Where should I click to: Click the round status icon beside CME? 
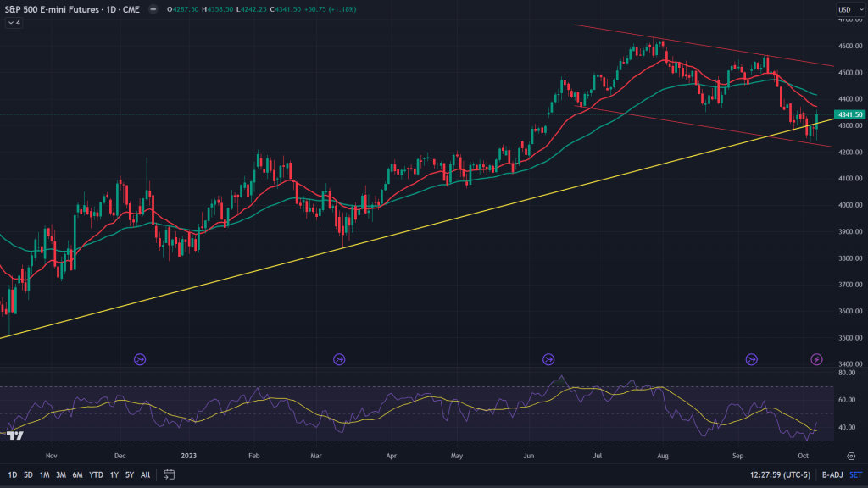(152, 9)
